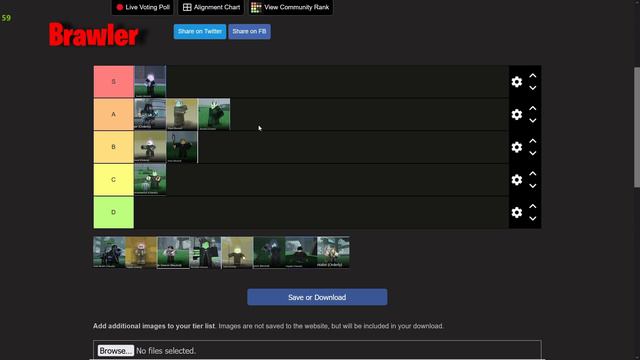Open settings gear for the S tier row
Screen dimensions: 640x360
517,82
